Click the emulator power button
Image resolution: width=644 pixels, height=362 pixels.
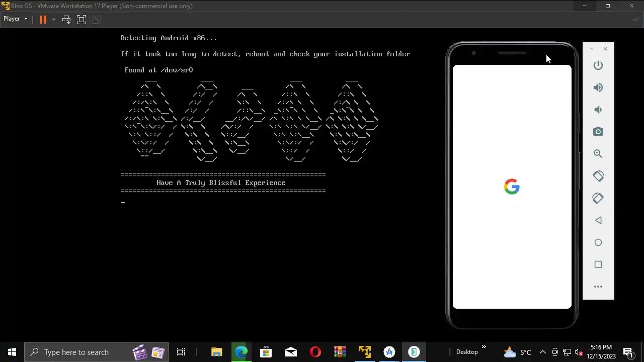pyautogui.click(x=598, y=65)
